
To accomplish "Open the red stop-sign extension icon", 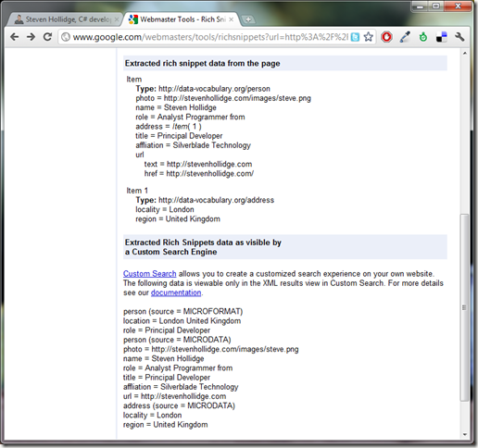I will [x=386, y=37].
